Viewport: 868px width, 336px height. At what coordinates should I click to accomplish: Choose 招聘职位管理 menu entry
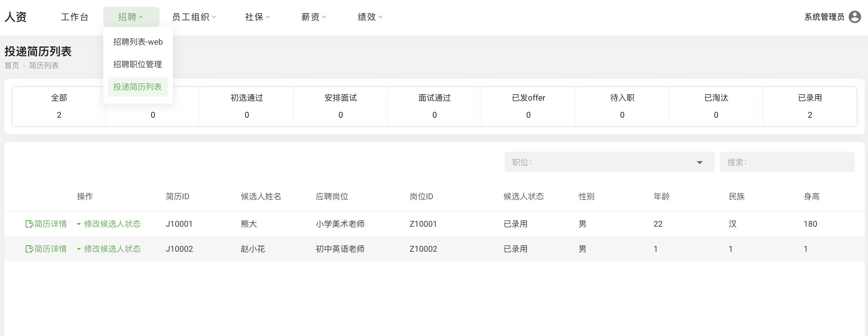click(138, 64)
